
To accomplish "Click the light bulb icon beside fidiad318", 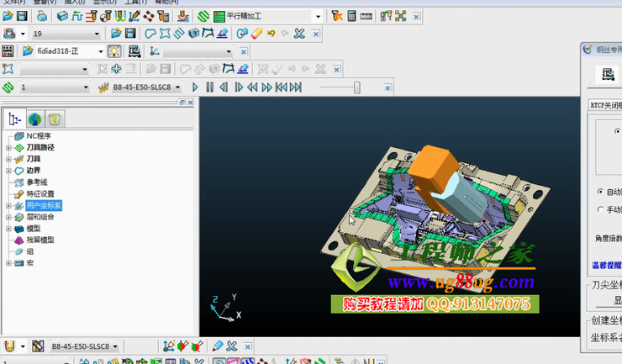I will click(x=114, y=51).
